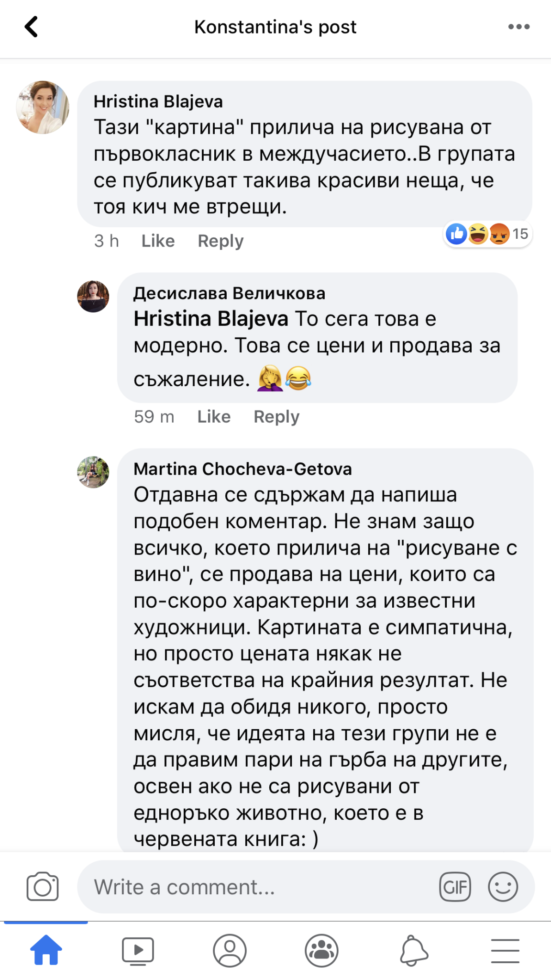Viewport: 551px width, 980px height.
Task: Open the Profile tab icon
Action: click(230, 950)
